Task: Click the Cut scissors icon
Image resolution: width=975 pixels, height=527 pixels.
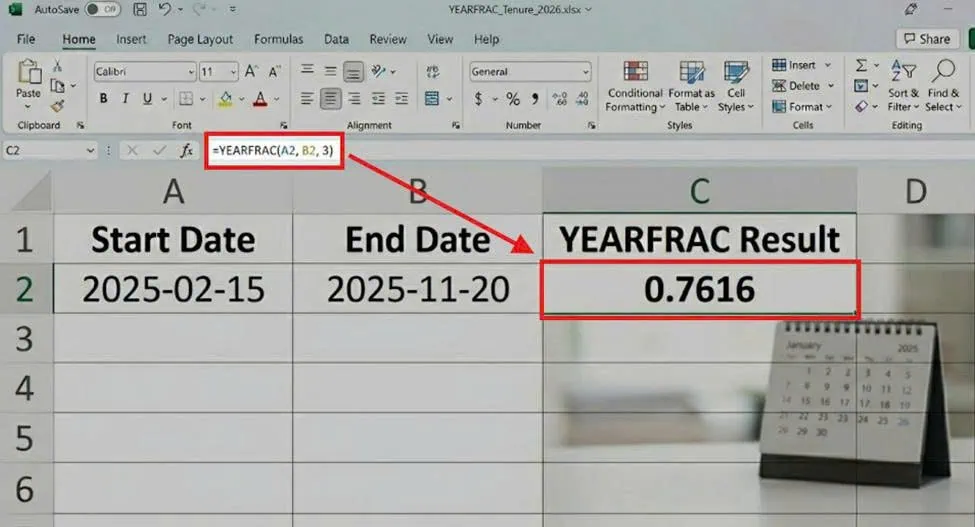Action: coord(57,65)
